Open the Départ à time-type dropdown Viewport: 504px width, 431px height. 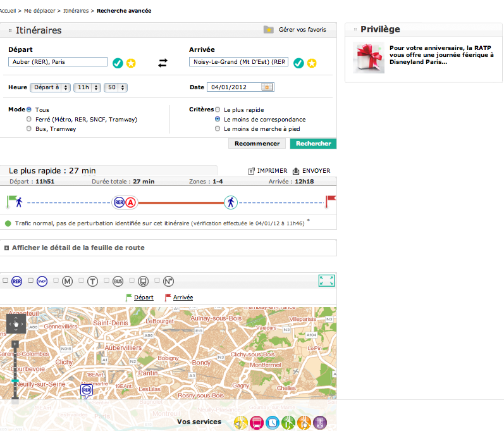tap(50, 87)
